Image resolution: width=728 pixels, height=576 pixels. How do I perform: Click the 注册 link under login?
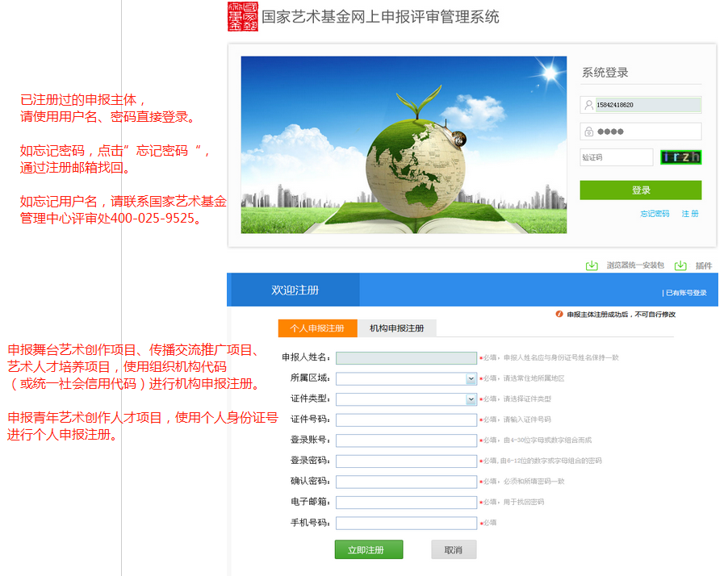pos(689,214)
